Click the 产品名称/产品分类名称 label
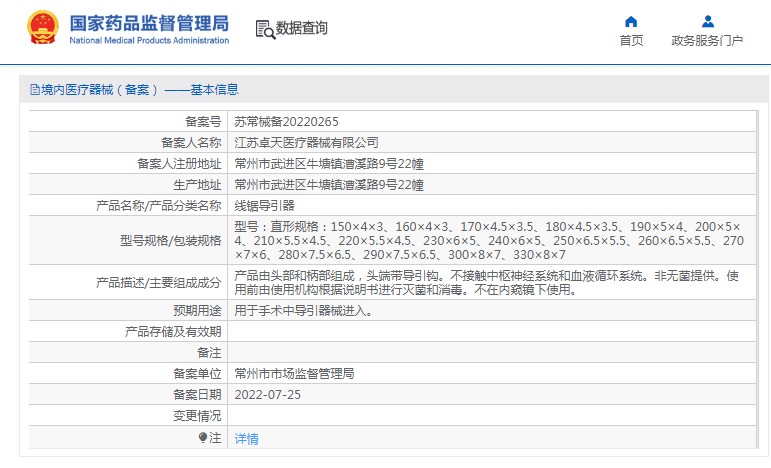Screen dimensions: 771x468 tap(158, 205)
